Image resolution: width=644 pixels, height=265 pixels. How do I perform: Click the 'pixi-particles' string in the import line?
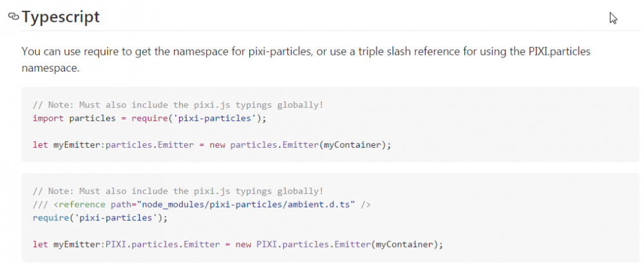214,119
